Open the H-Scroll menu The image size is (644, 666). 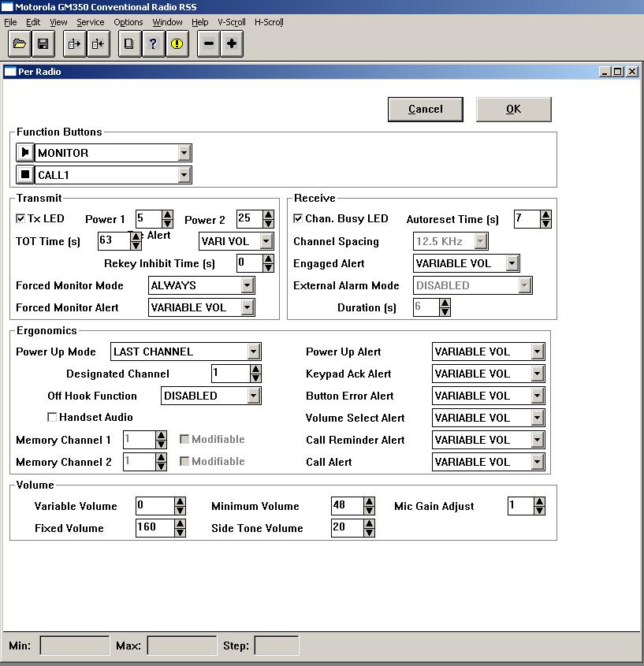pos(269,22)
